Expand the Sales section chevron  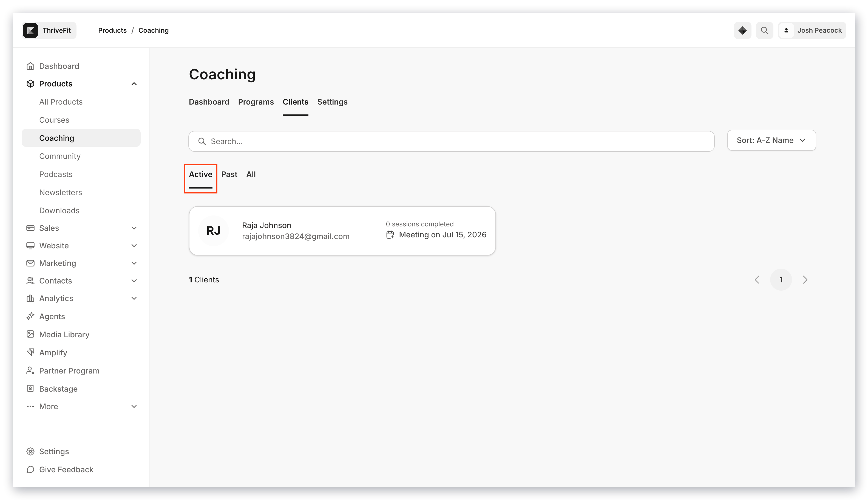134,228
